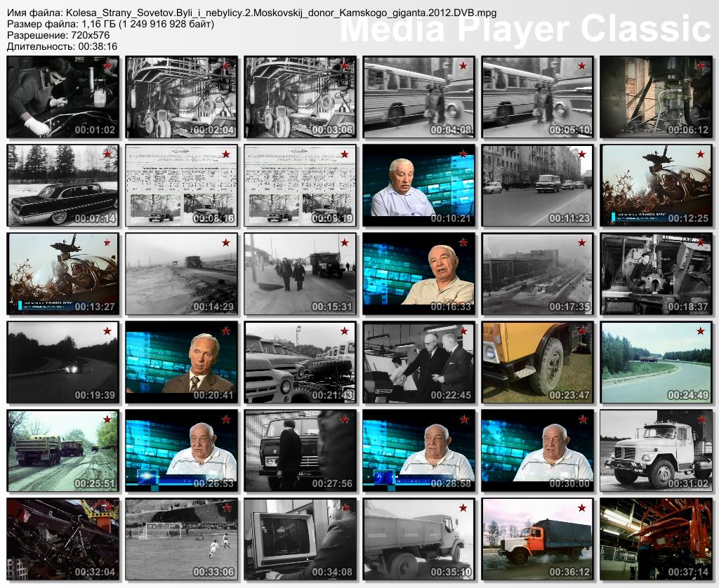
Task: Click the Media Player Classic watermark text
Action: [527, 29]
